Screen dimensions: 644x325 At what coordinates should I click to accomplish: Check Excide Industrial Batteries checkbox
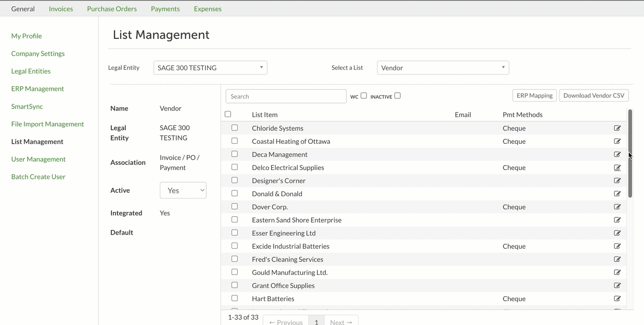coord(235,245)
